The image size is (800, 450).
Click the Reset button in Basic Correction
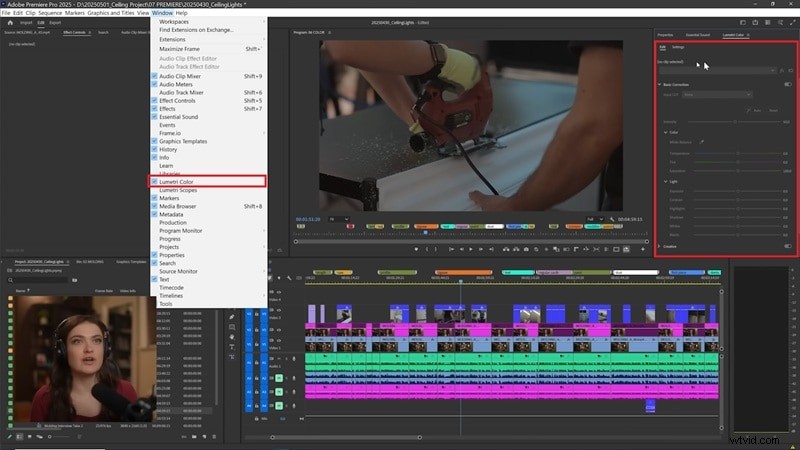point(773,110)
